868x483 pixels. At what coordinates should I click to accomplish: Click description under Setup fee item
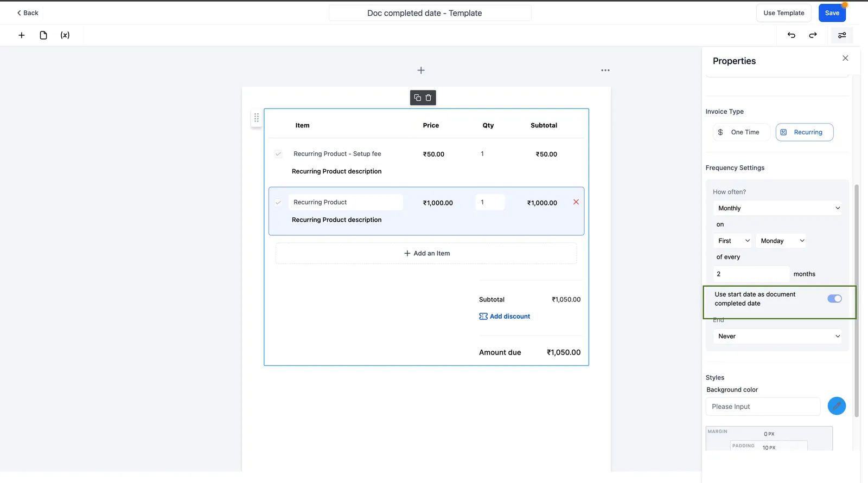(x=336, y=171)
